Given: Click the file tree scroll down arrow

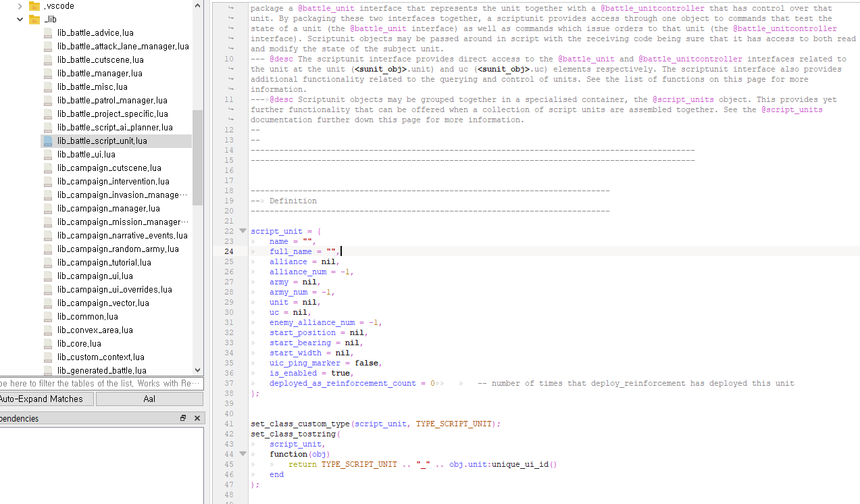Looking at the screenshot, I should click(197, 370).
